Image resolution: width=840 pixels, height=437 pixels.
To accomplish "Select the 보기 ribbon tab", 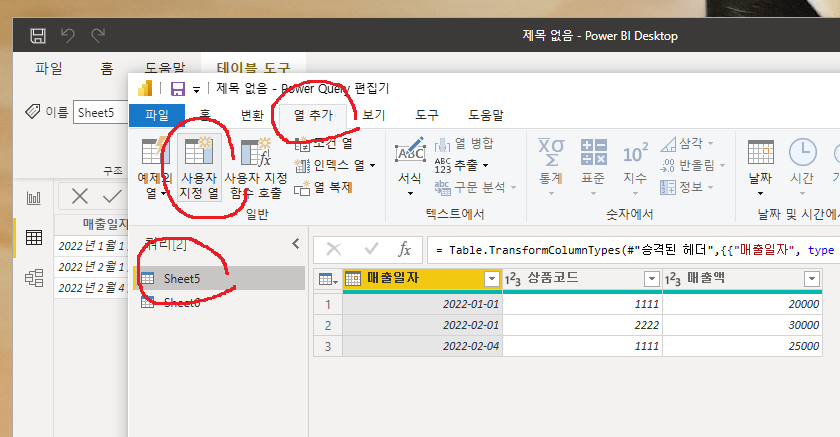I will click(373, 115).
